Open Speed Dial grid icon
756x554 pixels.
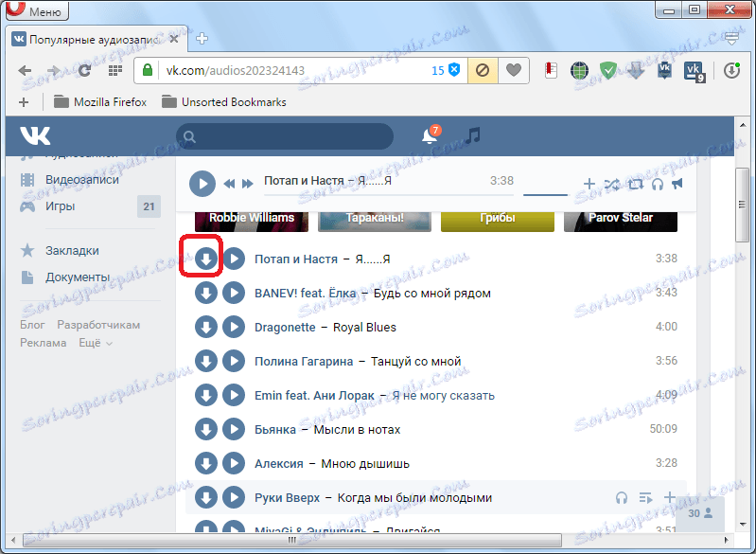pos(114,70)
